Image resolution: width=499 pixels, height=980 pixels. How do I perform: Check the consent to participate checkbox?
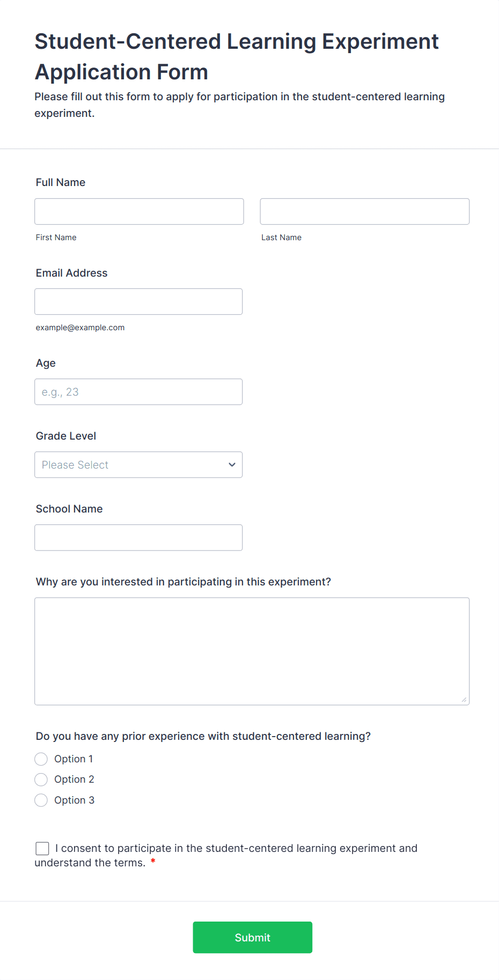[x=42, y=848]
